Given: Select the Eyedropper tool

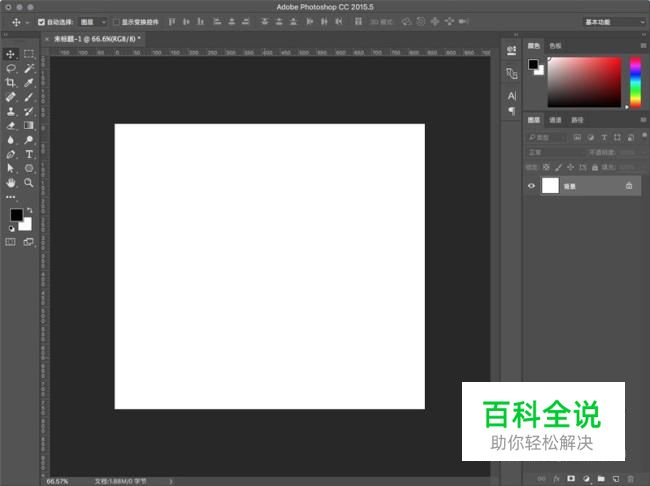Looking at the screenshot, I should 29,83.
